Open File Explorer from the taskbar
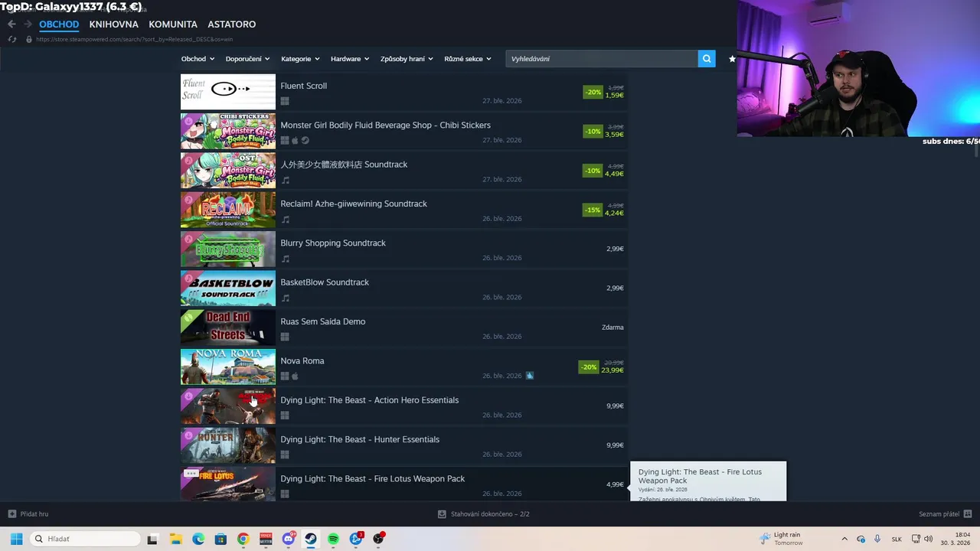This screenshot has width=980, height=551. point(175,539)
